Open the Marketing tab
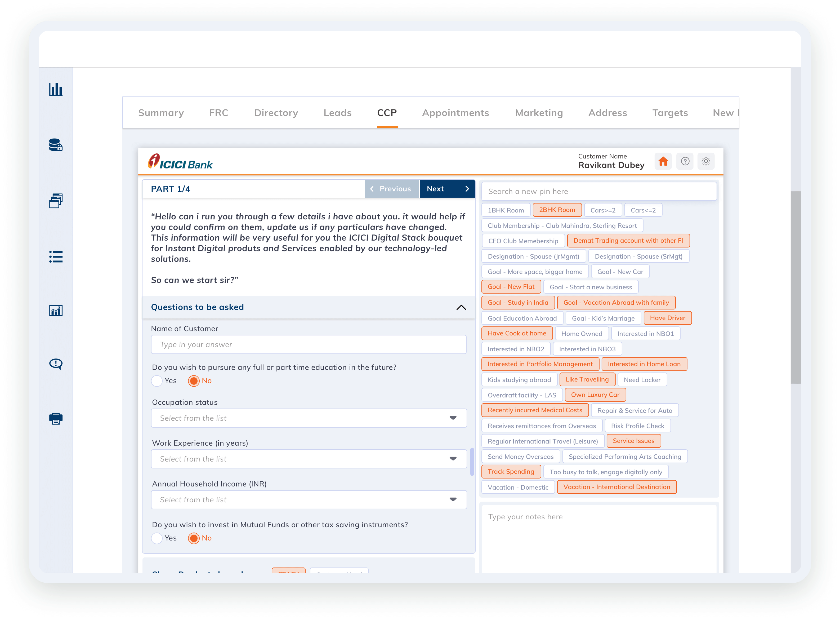The height and width of the screenshot is (620, 840). [x=539, y=113]
